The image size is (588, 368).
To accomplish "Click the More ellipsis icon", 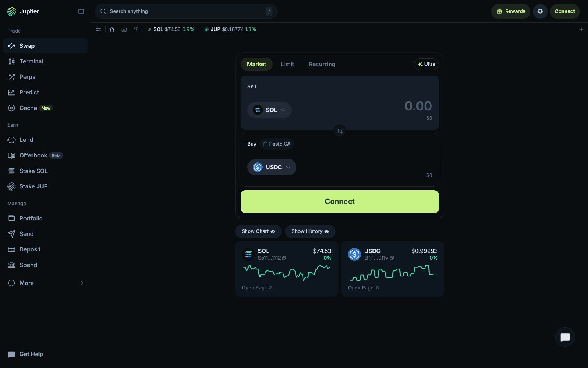I will [11, 283].
